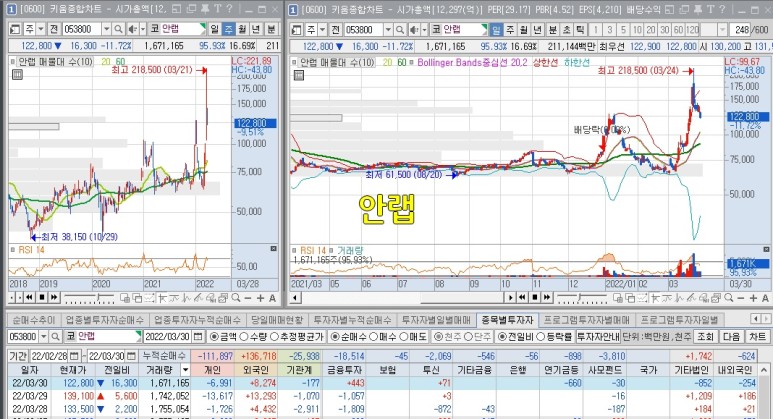Viewport: 773px width, 419px height.
Task: Toggle left chart side panel icon
Action: (15, 30)
